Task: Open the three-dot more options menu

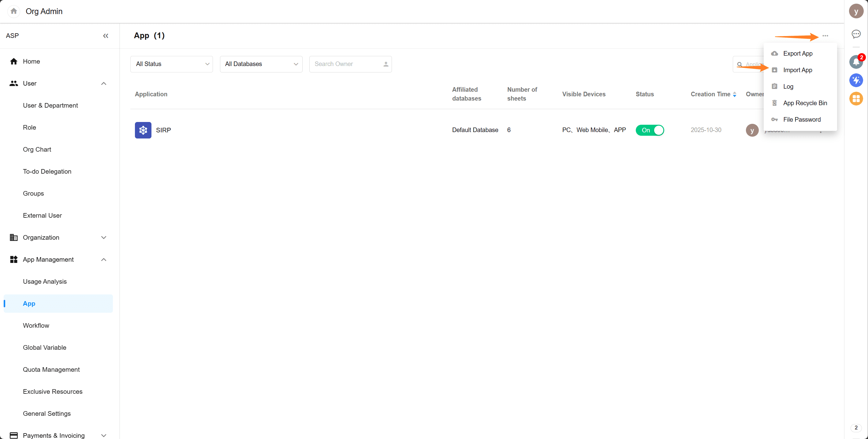Action: pyautogui.click(x=825, y=36)
